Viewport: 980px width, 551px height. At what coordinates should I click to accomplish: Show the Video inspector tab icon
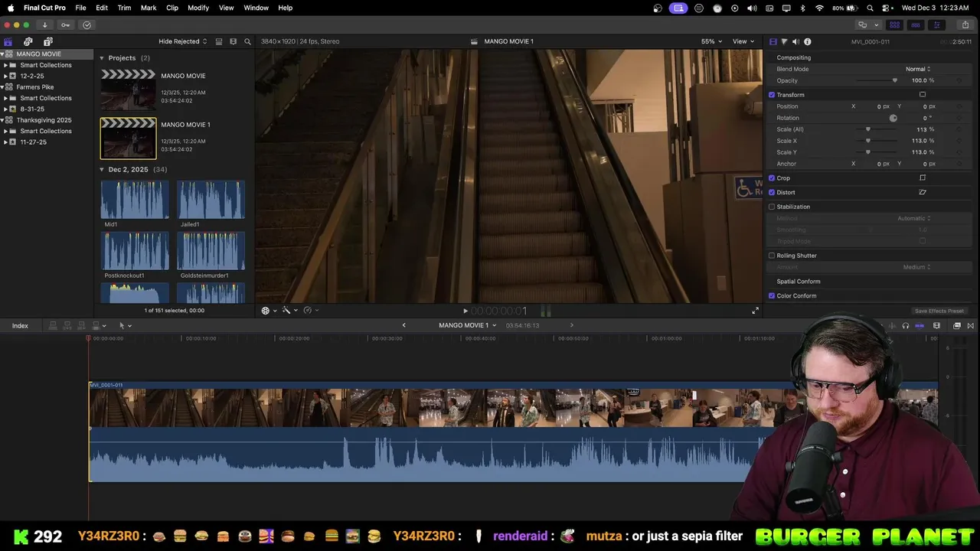773,41
